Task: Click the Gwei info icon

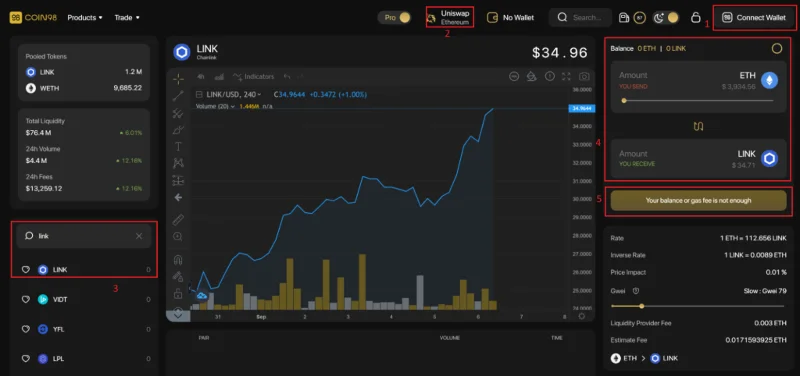Action: tap(636, 291)
